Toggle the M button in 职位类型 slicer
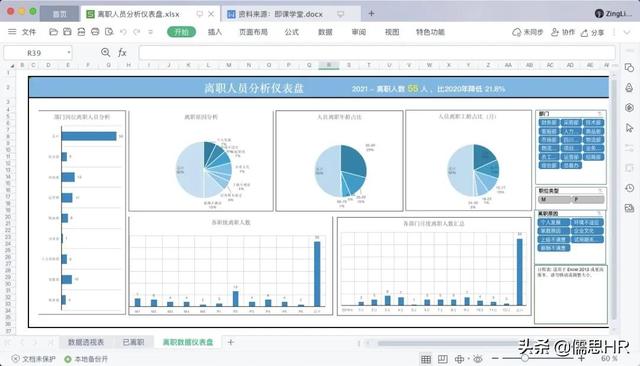Viewport: 640px width, 366px height. pos(554,200)
